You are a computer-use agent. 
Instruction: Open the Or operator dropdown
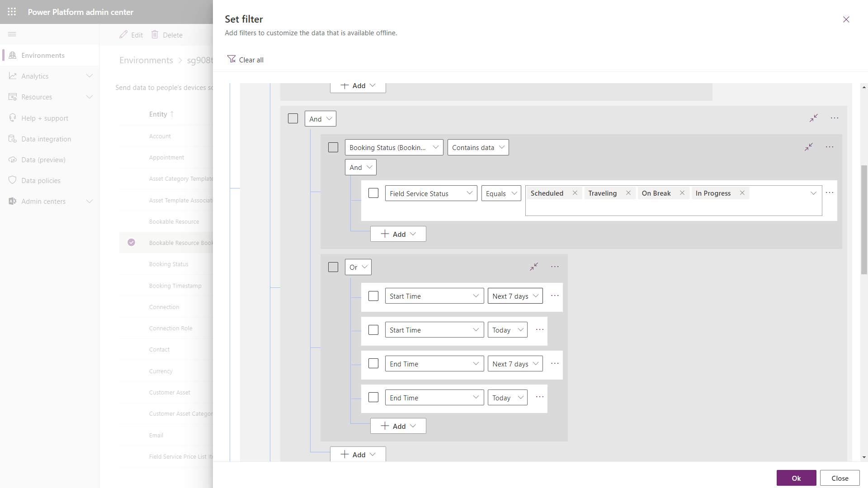coord(358,267)
